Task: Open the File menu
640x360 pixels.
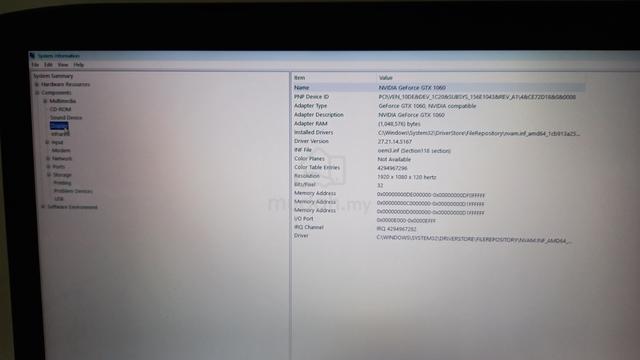Action: 35,65
